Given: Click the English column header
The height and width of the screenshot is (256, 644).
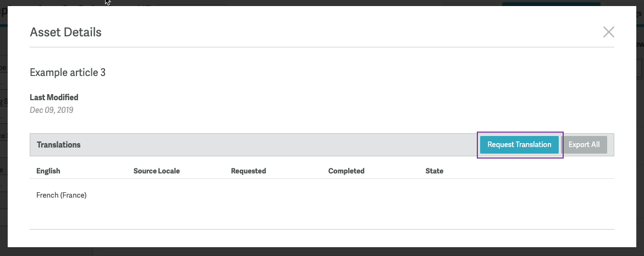Looking at the screenshot, I should click(48, 171).
